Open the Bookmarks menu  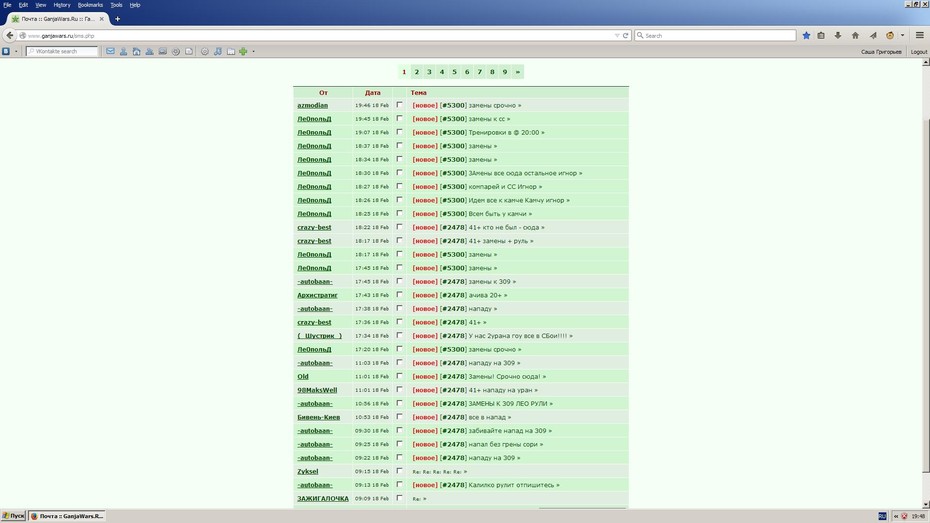click(x=90, y=5)
